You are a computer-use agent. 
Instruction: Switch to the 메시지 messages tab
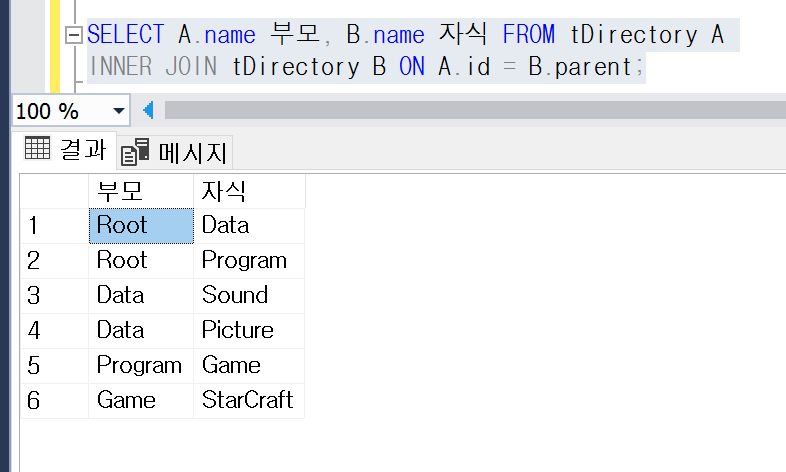point(174,152)
